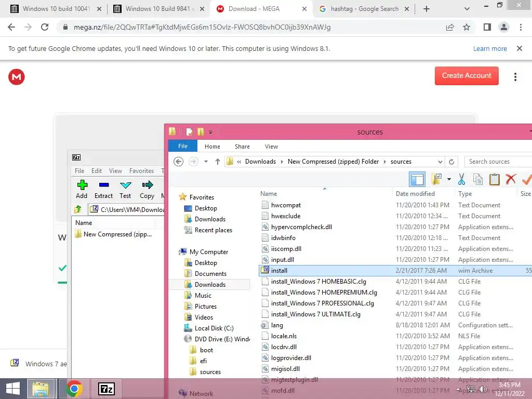Share this page via the share icon
This screenshot has width=532, height=399.
tap(450, 27)
